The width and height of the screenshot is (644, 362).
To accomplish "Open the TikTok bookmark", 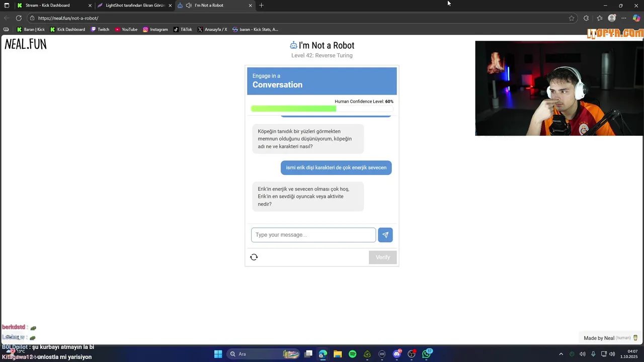I will (x=183, y=30).
